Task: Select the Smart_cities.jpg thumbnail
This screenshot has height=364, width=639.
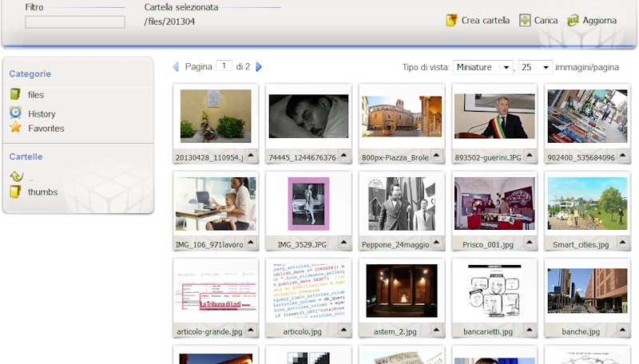Action: (x=587, y=204)
